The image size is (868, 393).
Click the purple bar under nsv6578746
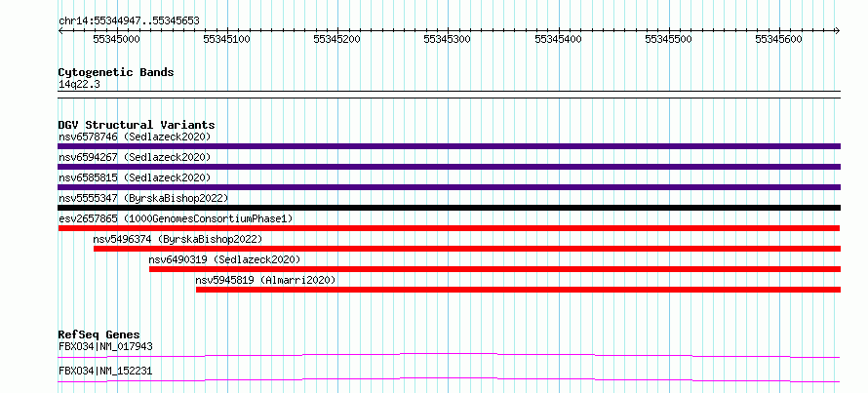click(x=449, y=146)
